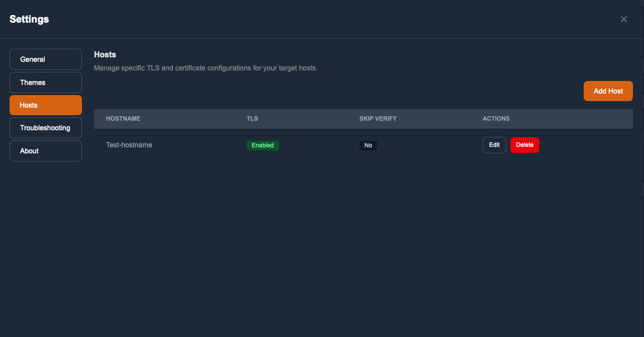
Task: Select the Hosts sidebar tab
Action: [45, 105]
